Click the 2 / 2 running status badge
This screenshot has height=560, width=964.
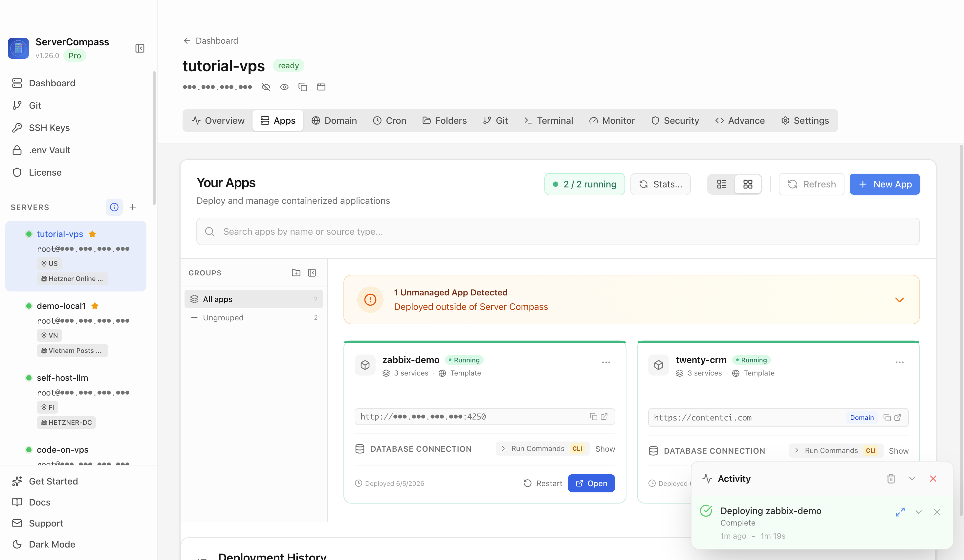coord(584,184)
